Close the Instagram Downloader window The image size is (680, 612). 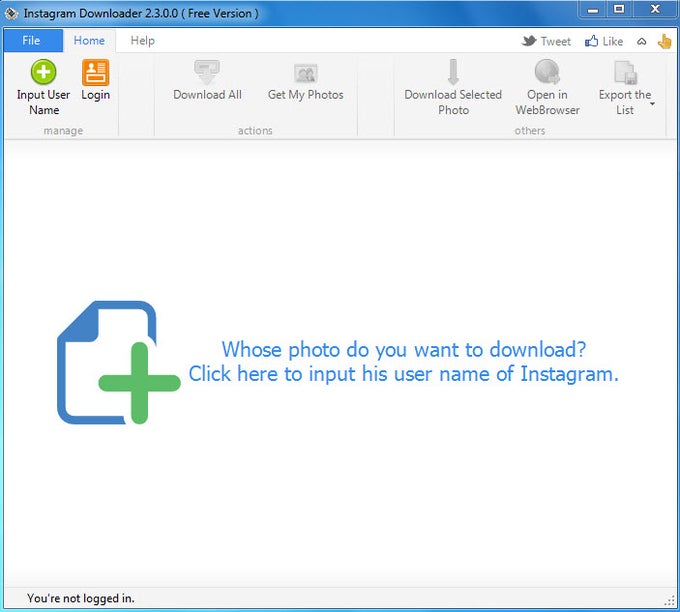pos(655,10)
